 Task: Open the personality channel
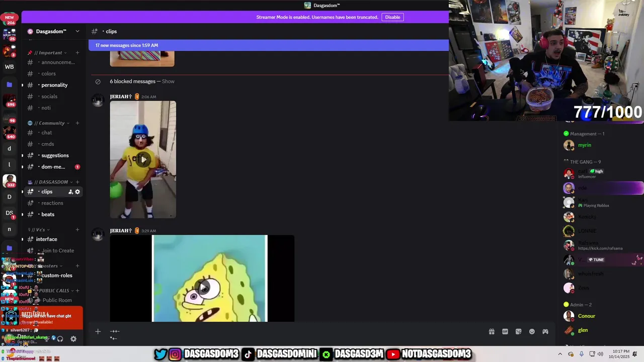(x=54, y=85)
